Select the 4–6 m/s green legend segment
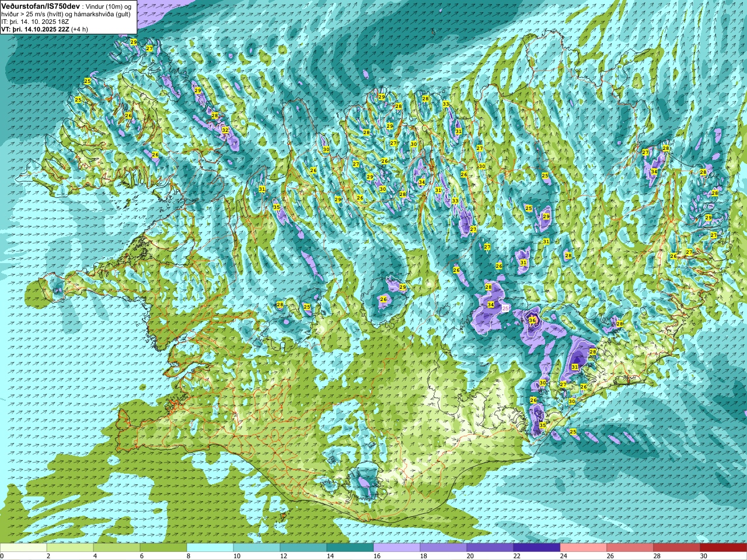 [117, 548]
